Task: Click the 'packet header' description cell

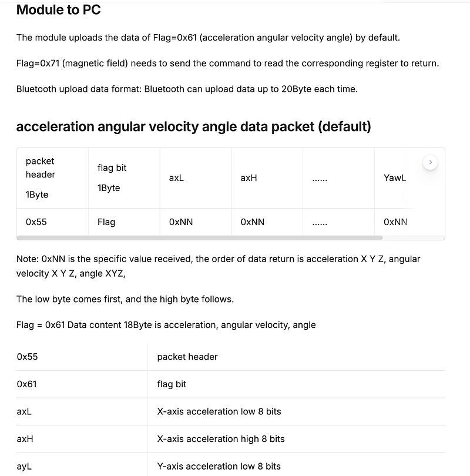Action: point(297,357)
